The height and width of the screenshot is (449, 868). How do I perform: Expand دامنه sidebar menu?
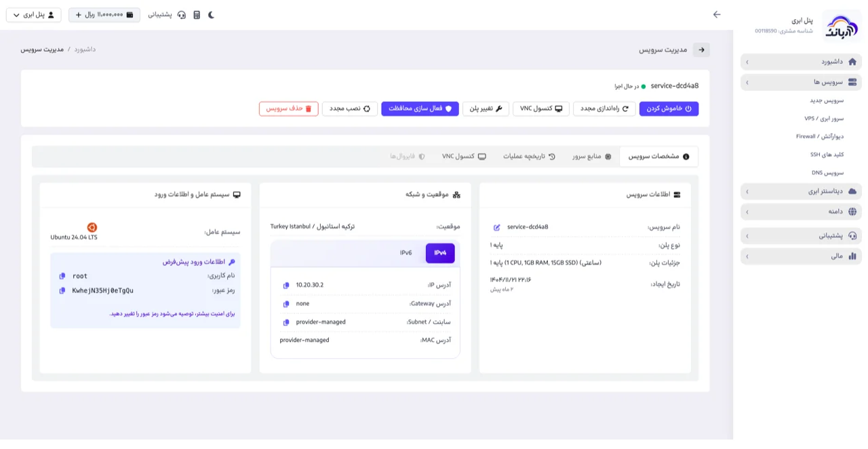coord(801,212)
